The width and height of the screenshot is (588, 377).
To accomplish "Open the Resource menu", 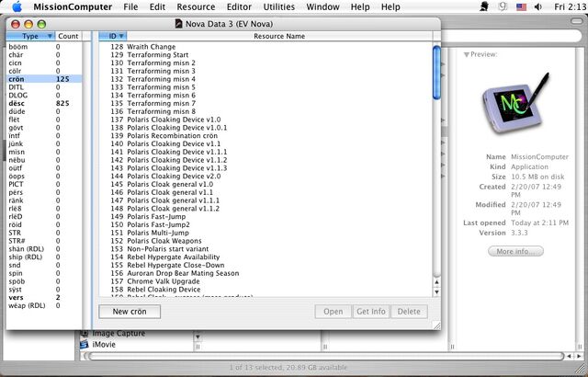I will [196, 6].
